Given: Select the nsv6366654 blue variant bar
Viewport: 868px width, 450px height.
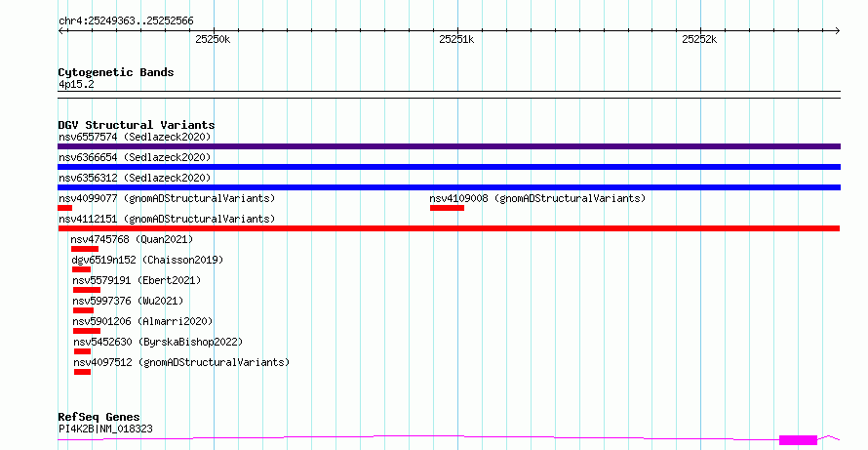Looking at the screenshot, I should coord(449,167).
